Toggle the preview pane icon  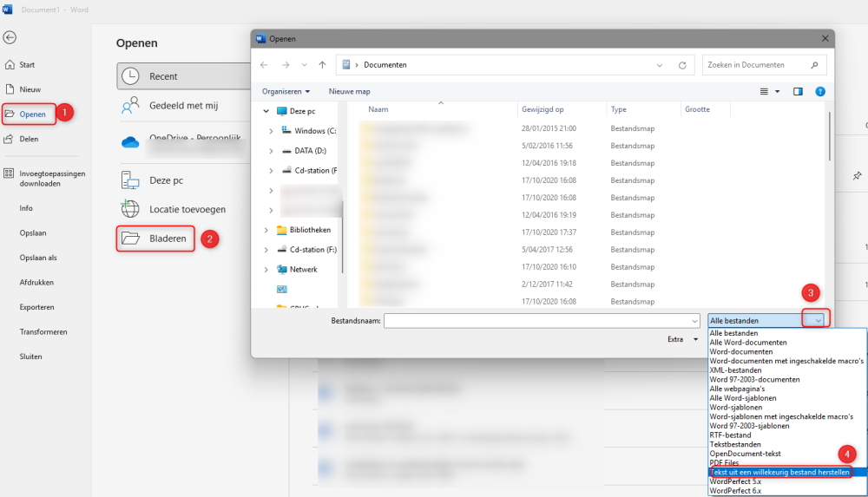798,91
